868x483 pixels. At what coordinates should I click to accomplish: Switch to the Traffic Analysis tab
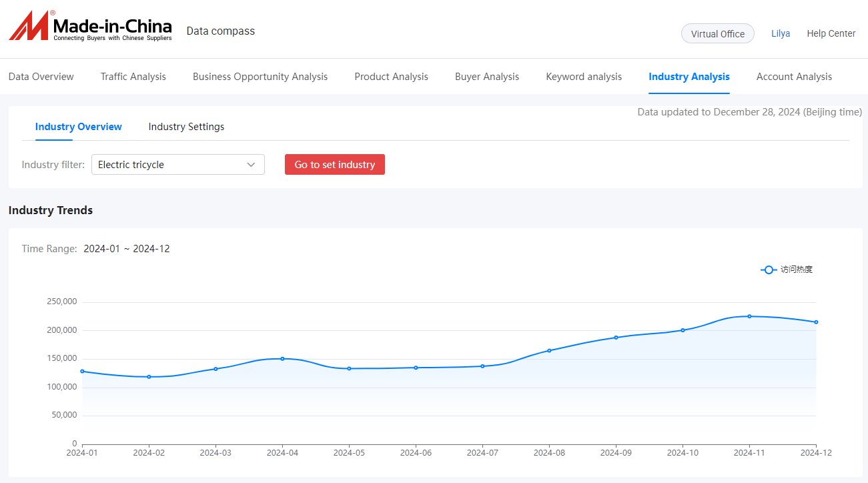tap(133, 77)
